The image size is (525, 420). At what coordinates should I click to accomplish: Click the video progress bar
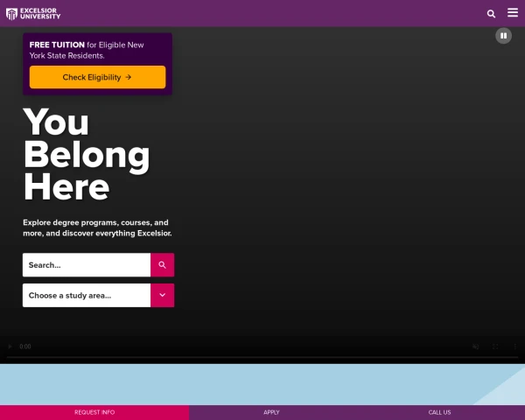262,357
